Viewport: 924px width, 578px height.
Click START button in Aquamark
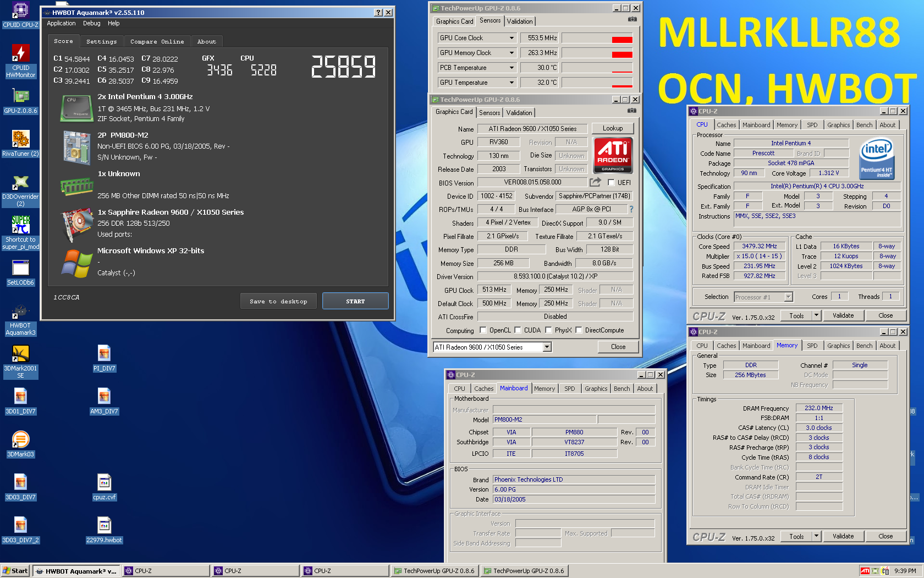click(355, 301)
